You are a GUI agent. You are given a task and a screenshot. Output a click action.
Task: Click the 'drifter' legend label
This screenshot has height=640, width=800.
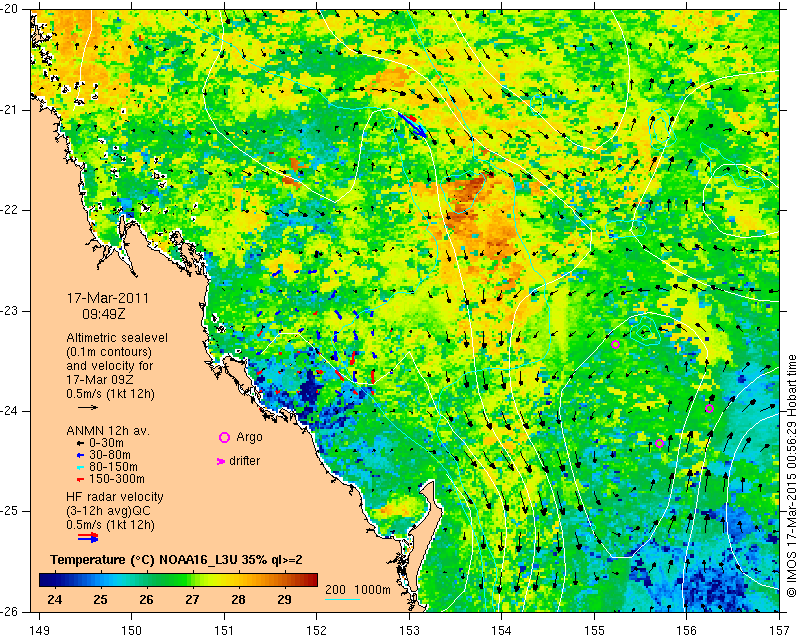pos(244,461)
